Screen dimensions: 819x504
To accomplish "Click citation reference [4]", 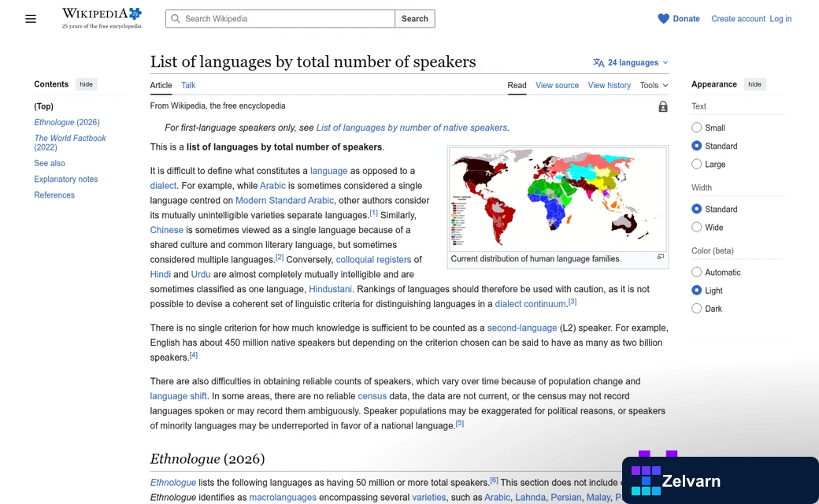I will (193, 355).
